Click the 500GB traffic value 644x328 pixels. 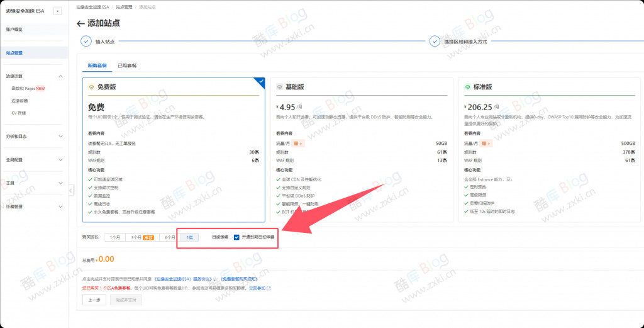(628, 144)
